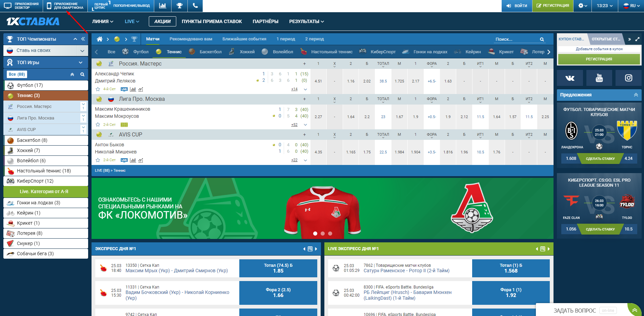Open the Ближайшие события tab
The width and height of the screenshot is (644, 316).
click(x=244, y=39)
